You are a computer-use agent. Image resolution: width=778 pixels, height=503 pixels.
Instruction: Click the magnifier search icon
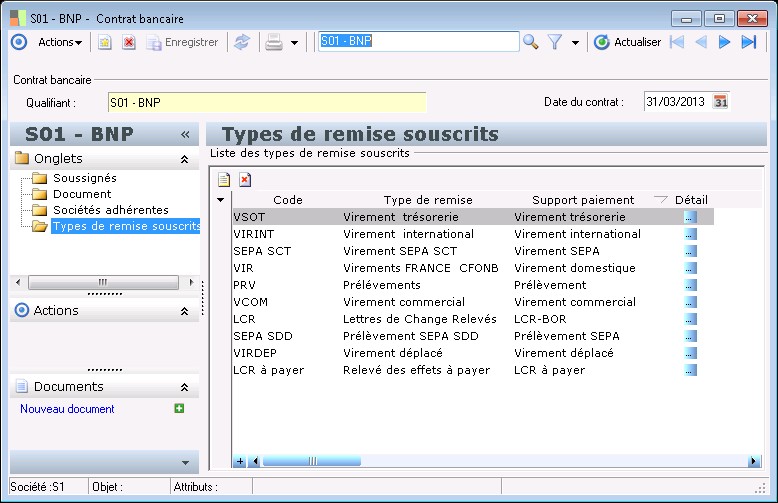click(530, 42)
